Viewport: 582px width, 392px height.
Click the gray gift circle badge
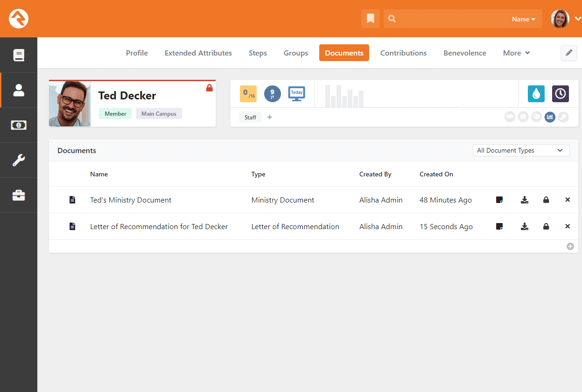coord(523,117)
